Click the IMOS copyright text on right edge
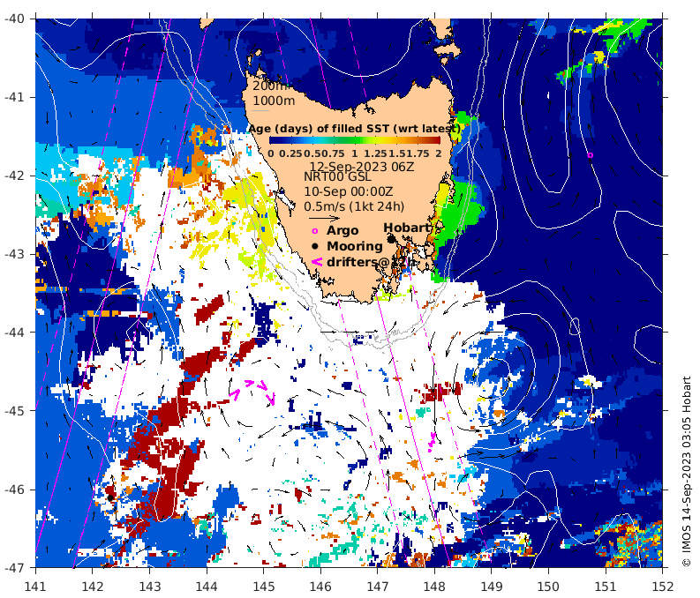The height and width of the screenshot is (598, 700). point(687,472)
